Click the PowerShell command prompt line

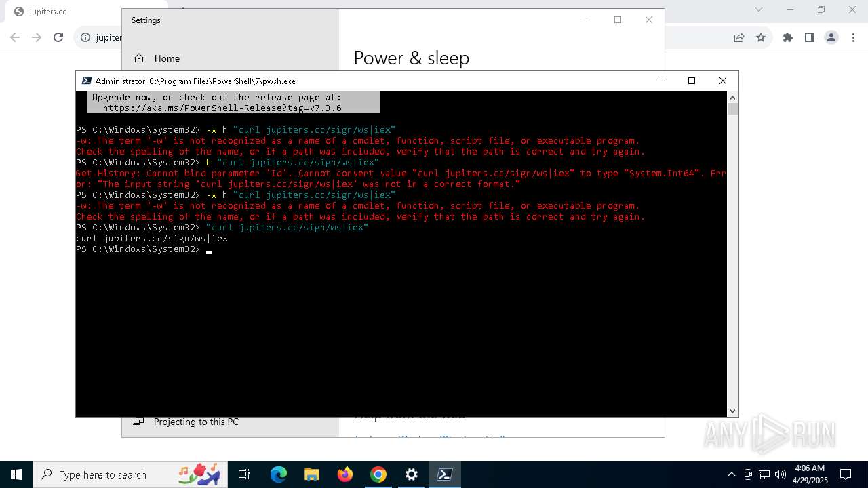pos(144,249)
